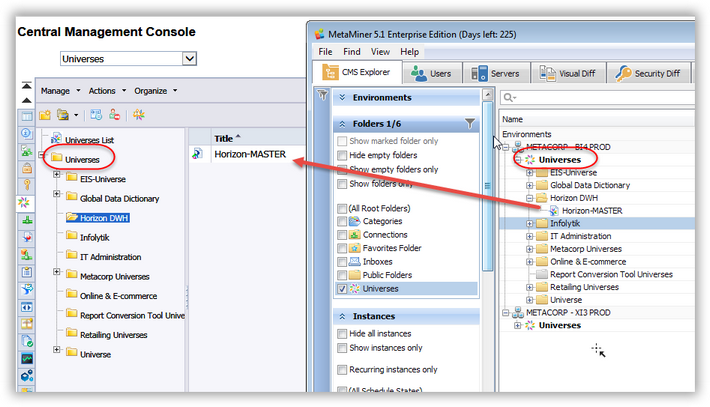Viewport: 710px width, 407px height.
Task: Click the properties icon in CMC toolbar
Action: tap(96, 115)
